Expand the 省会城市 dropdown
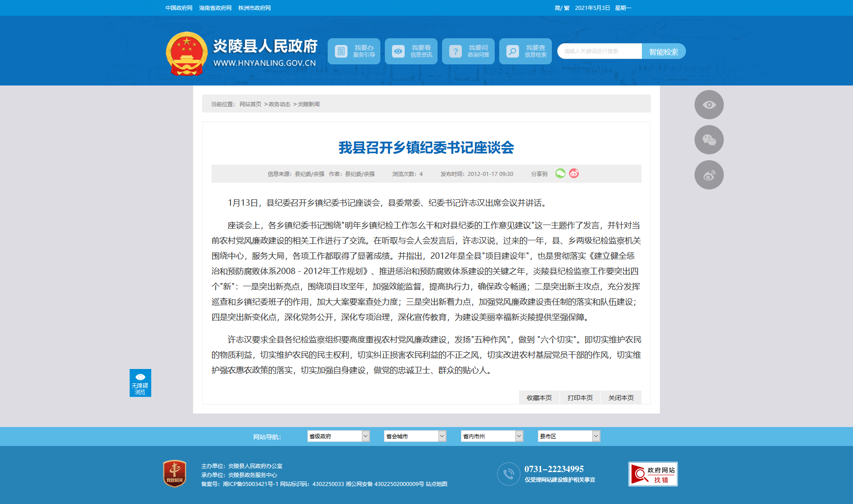 tap(415, 436)
